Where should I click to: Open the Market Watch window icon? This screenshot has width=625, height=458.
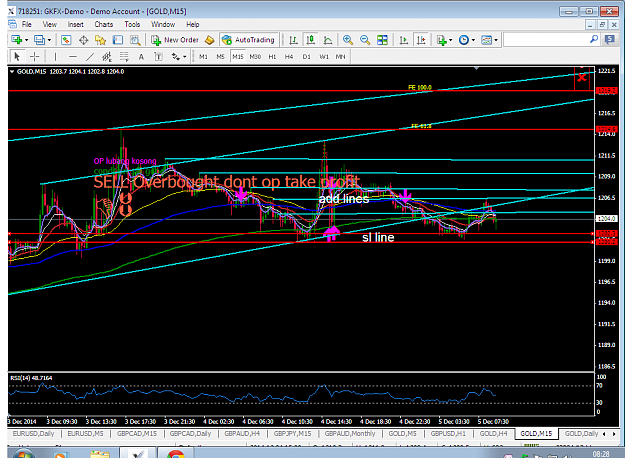(x=66, y=40)
